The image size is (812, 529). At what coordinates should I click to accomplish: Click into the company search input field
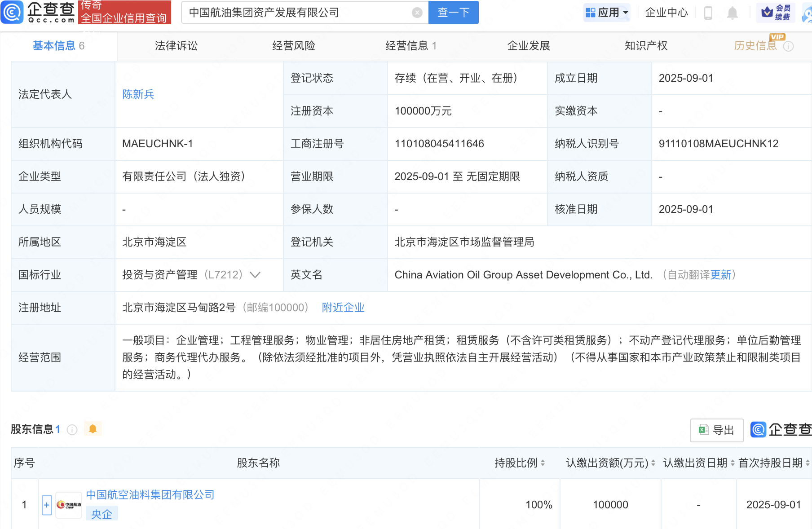click(x=296, y=13)
